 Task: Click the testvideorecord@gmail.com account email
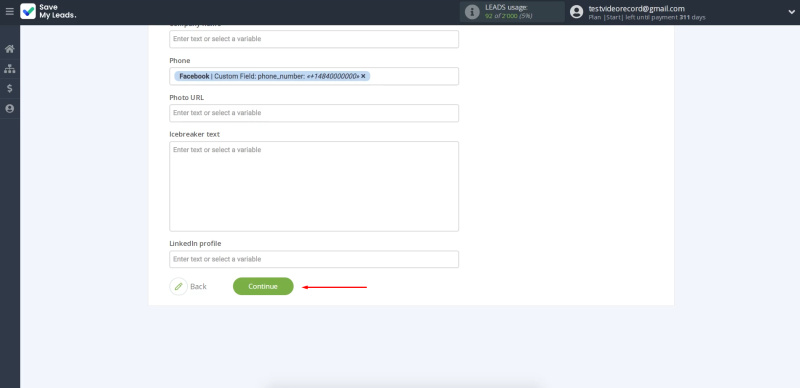coord(636,8)
